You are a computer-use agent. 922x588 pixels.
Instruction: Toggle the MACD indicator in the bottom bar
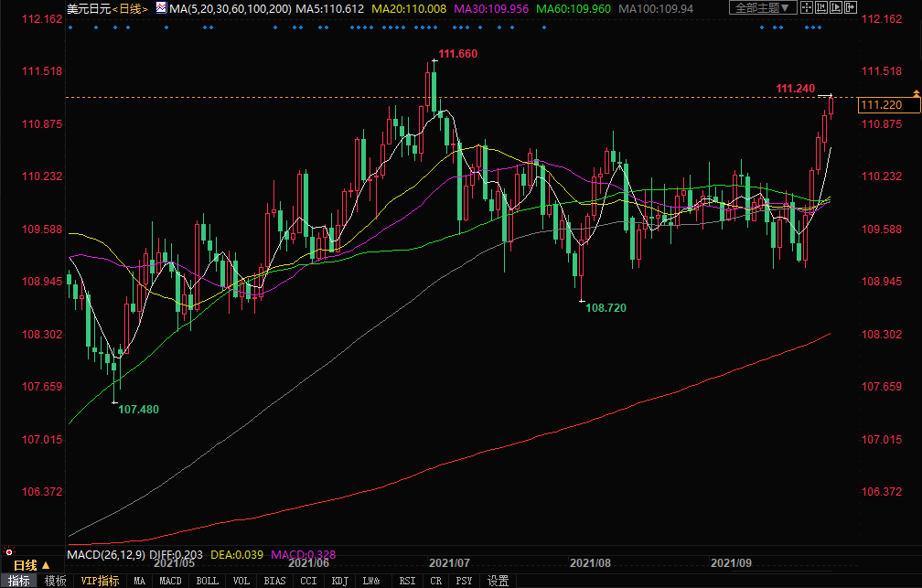[170, 581]
